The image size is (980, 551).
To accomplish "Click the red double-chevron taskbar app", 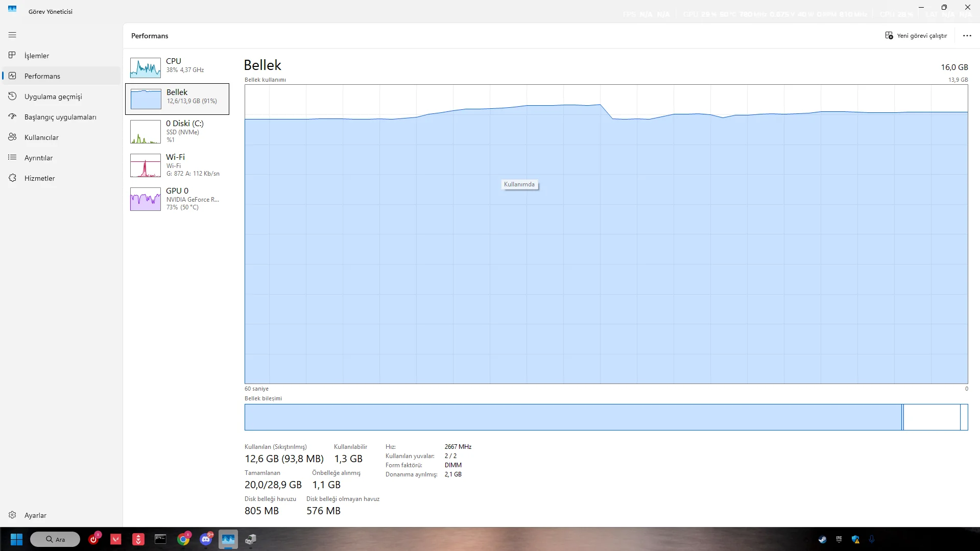I will click(138, 539).
